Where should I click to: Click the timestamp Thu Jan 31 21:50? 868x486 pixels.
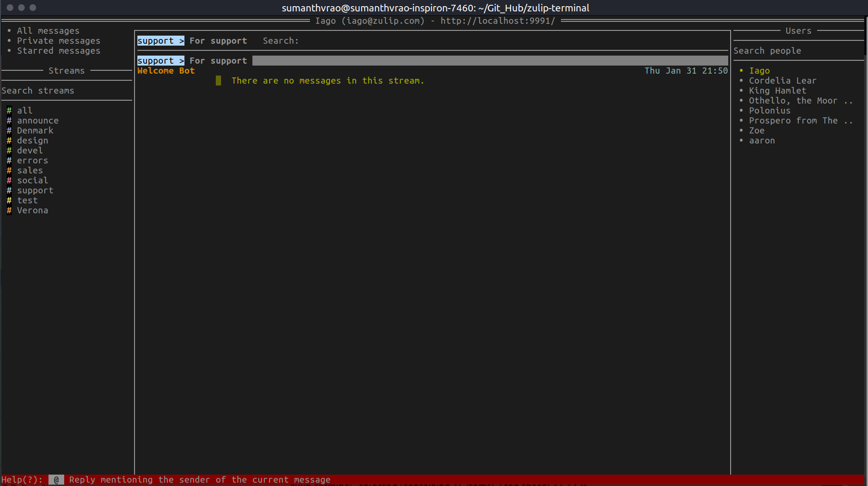coord(686,71)
